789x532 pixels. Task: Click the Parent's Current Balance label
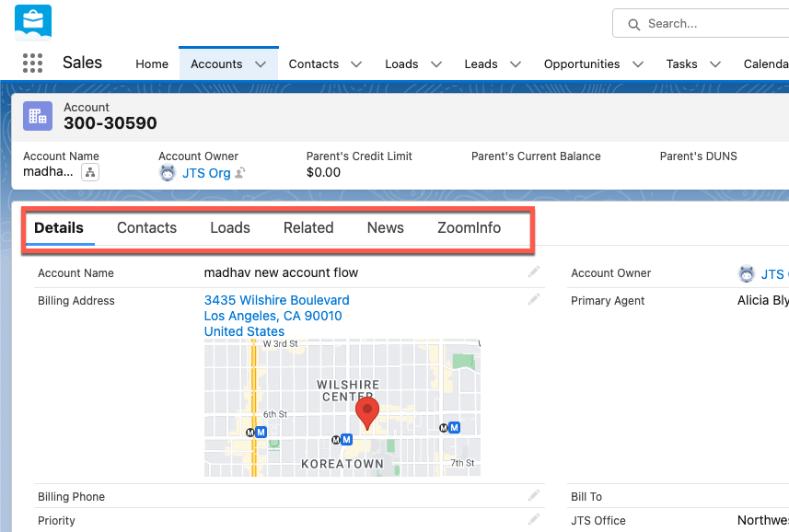click(x=536, y=156)
